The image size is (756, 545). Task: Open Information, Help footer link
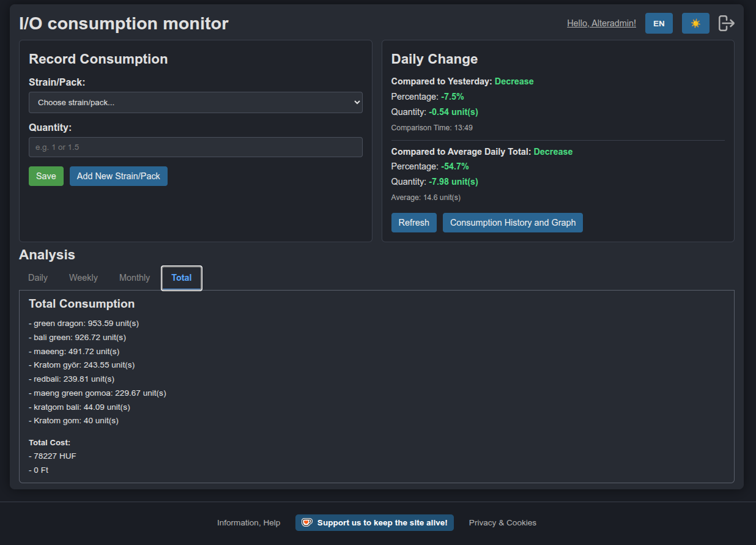pos(248,522)
